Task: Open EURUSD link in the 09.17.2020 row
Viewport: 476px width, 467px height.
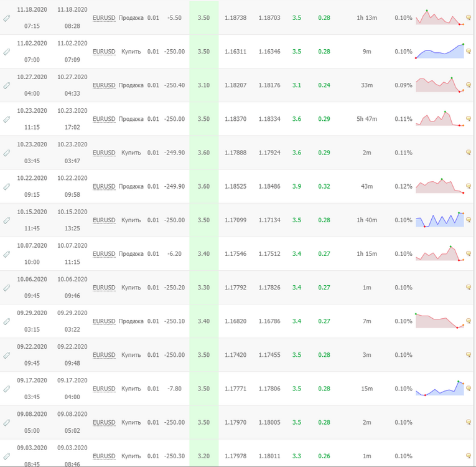Action: point(104,389)
